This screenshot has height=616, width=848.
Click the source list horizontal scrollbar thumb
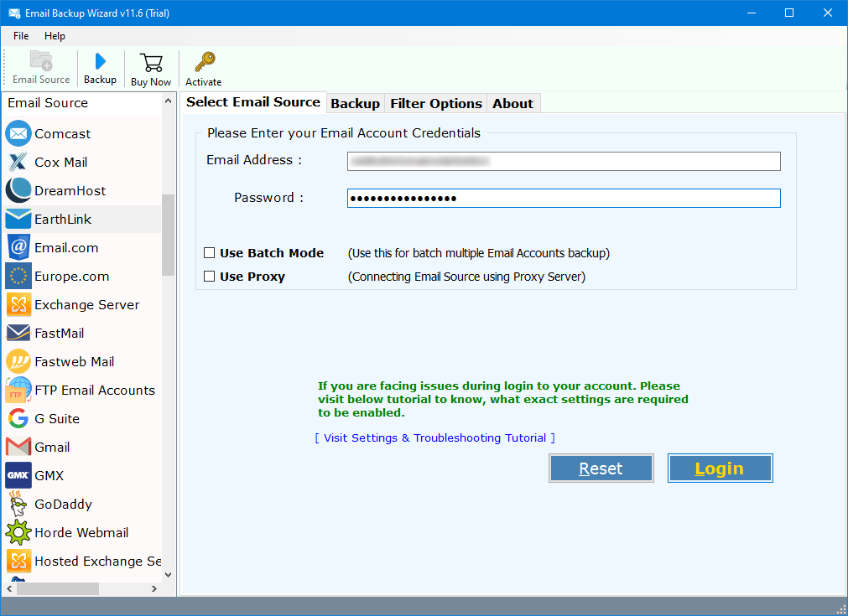(x=58, y=588)
